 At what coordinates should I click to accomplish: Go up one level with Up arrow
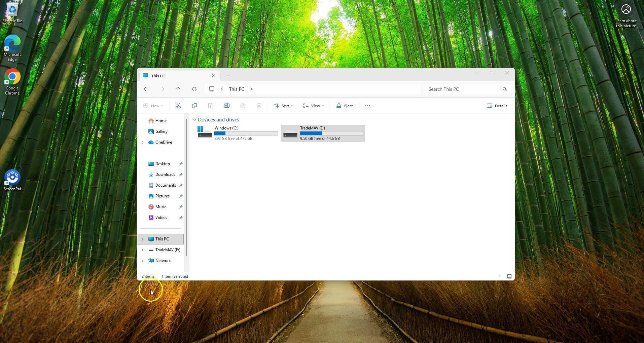coord(178,89)
